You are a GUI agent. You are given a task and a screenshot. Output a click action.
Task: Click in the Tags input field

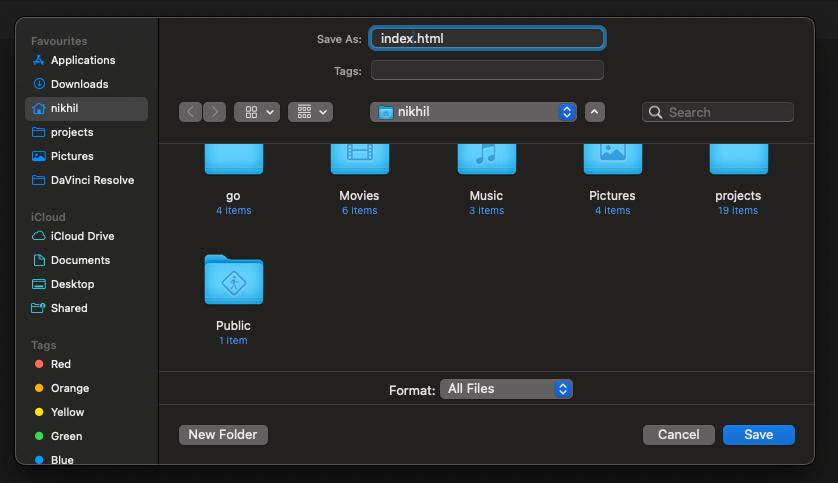point(487,70)
